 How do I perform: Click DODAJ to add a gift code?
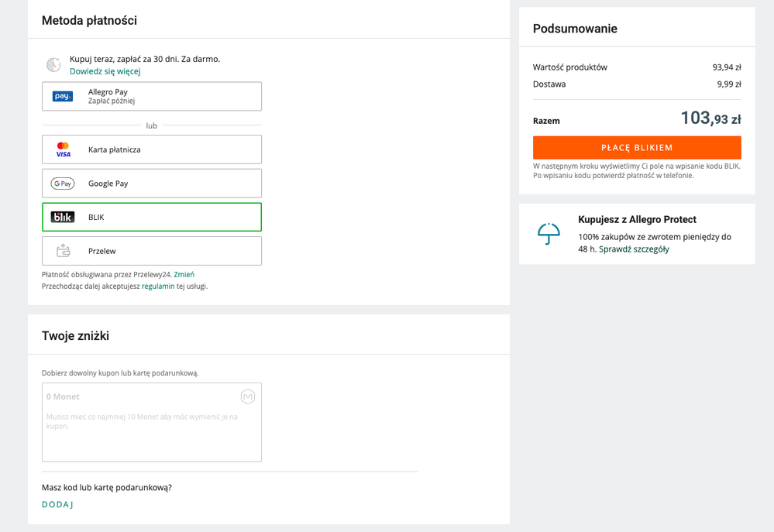coord(58,505)
